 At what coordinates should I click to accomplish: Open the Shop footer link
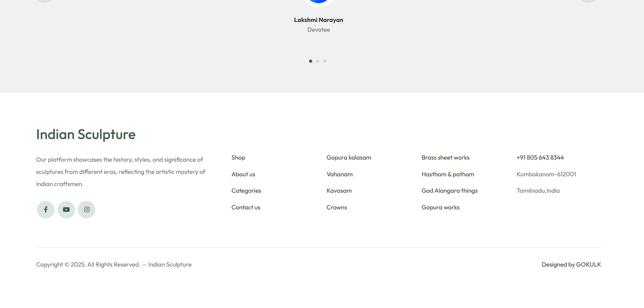point(238,157)
